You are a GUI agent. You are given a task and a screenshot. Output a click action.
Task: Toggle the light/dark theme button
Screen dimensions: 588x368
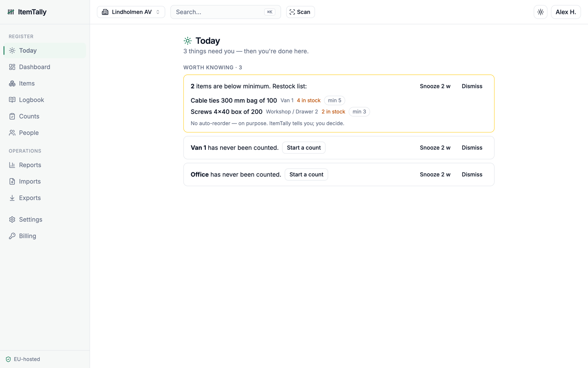coord(541,12)
